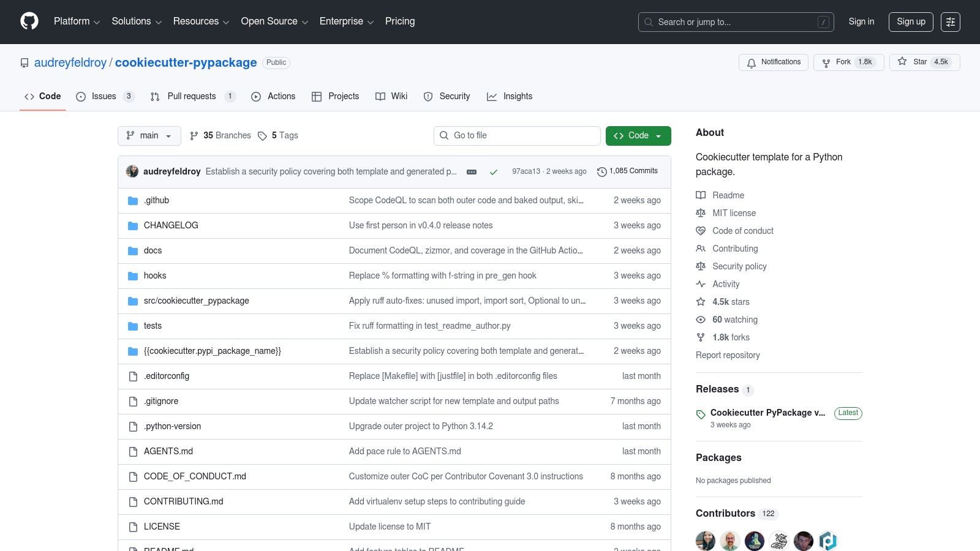The width and height of the screenshot is (980, 551).
Task: Click the green commit status checkmark
Action: click(494, 172)
